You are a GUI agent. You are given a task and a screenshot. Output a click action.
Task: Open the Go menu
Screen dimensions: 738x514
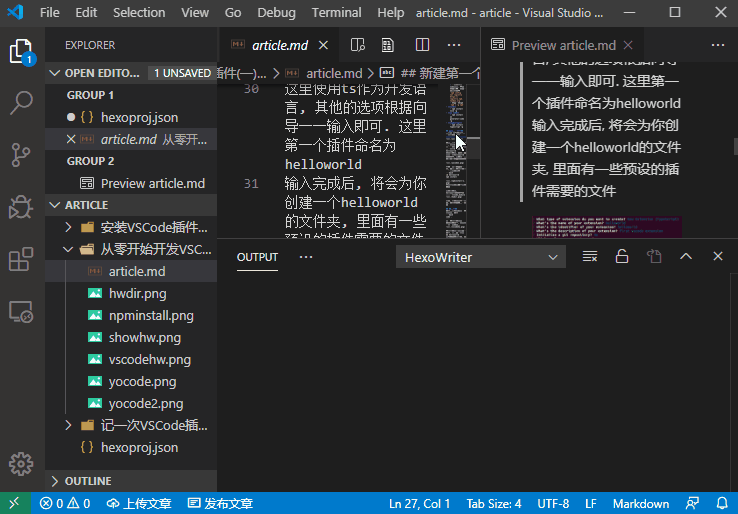coord(233,13)
